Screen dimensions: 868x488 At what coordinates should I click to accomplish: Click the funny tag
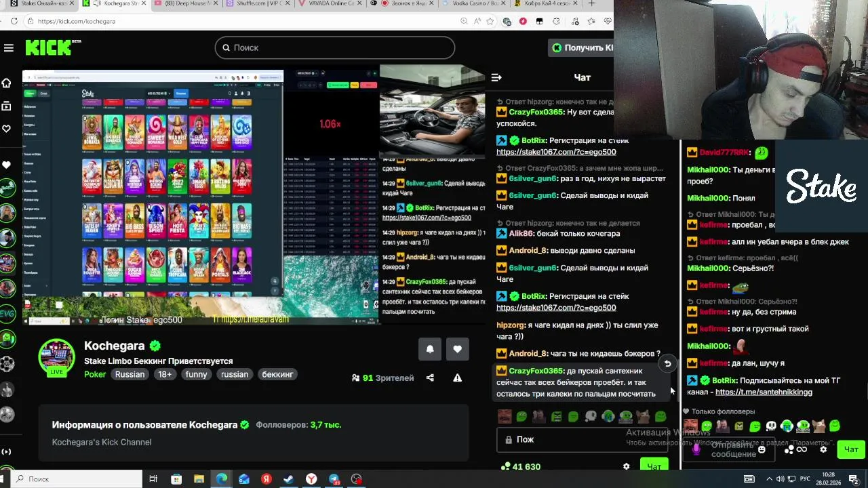[x=197, y=374]
